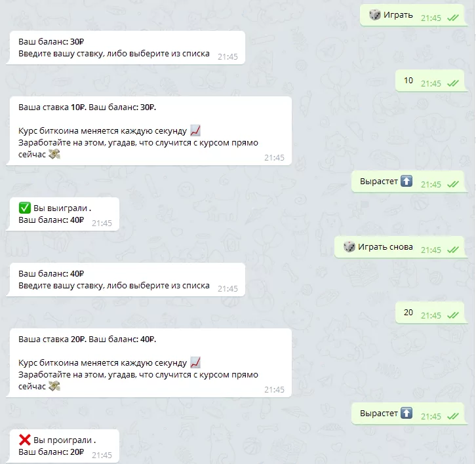Viewport: 476px width, 464px height.
Task: Click the chart emoji in the 20₽ stake message
Action: pos(195,362)
